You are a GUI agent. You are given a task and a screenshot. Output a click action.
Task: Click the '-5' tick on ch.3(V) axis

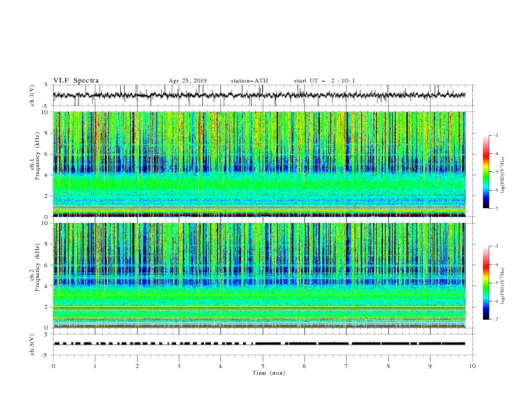click(x=46, y=355)
